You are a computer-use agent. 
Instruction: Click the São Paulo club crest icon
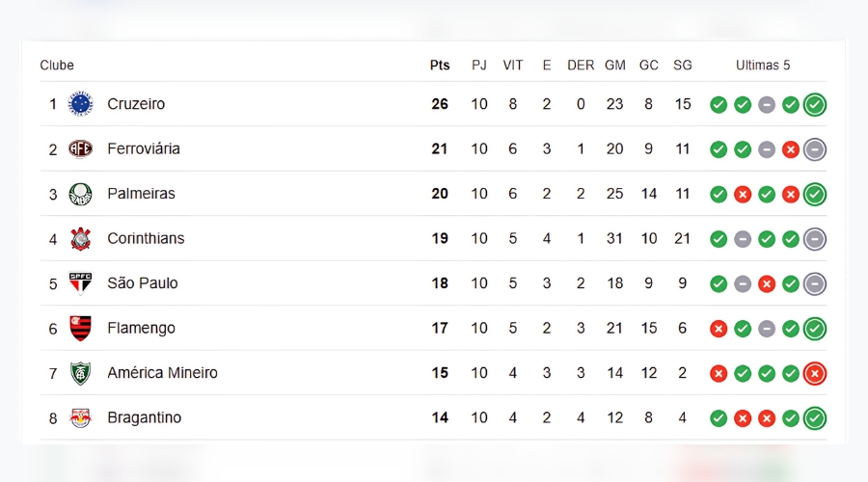pos(81,283)
